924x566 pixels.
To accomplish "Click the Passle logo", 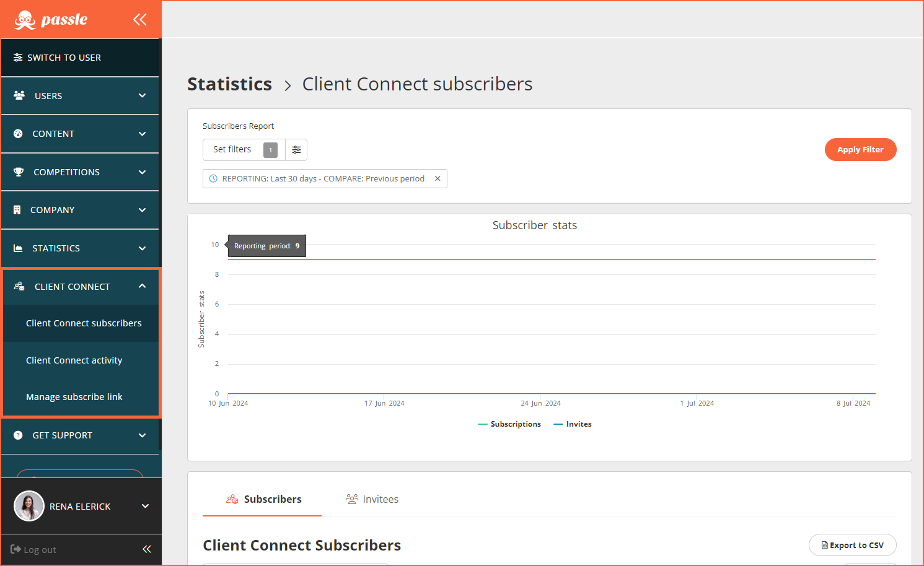I will coord(51,20).
